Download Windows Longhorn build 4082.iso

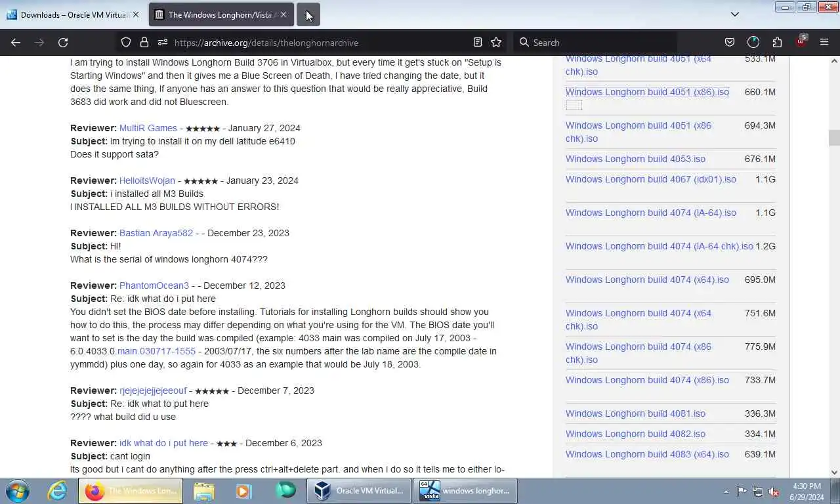click(635, 434)
